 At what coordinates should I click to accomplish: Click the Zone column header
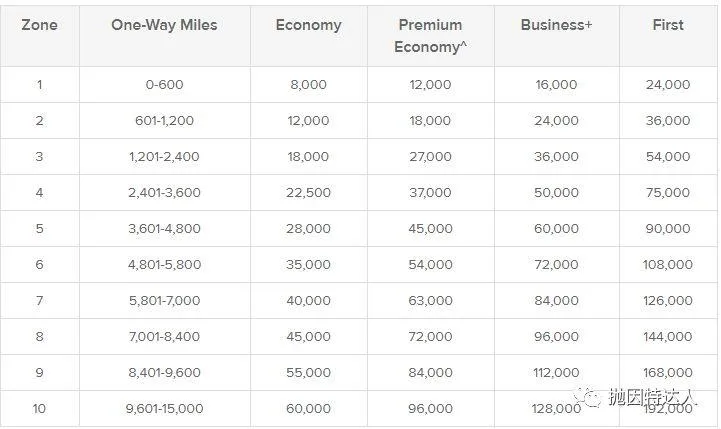click(39, 25)
